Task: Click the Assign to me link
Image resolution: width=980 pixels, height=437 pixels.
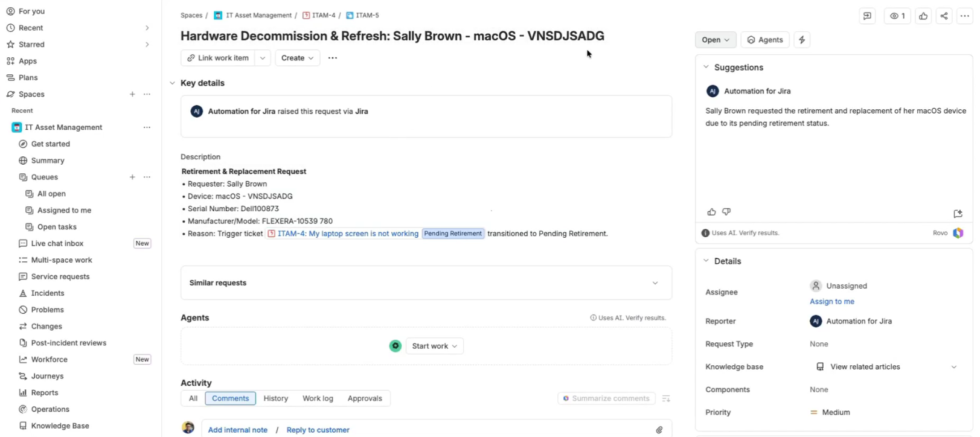Action: click(x=832, y=302)
